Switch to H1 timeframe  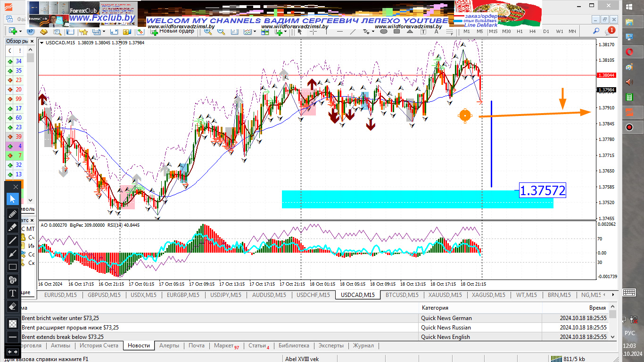pyautogui.click(x=520, y=32)
